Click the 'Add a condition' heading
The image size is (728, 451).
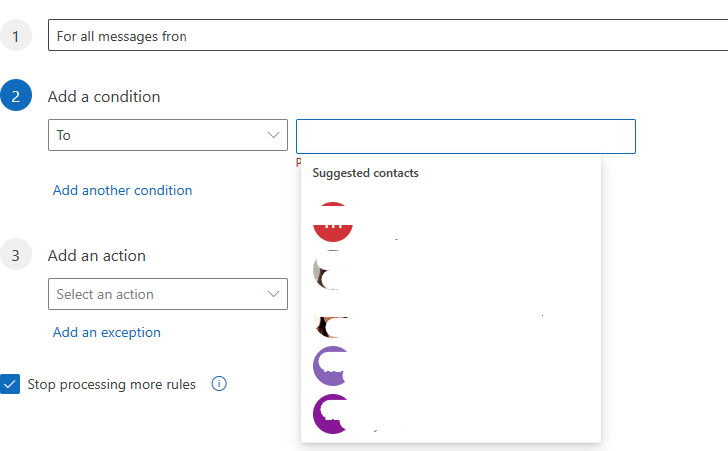(x=104, y=97)
